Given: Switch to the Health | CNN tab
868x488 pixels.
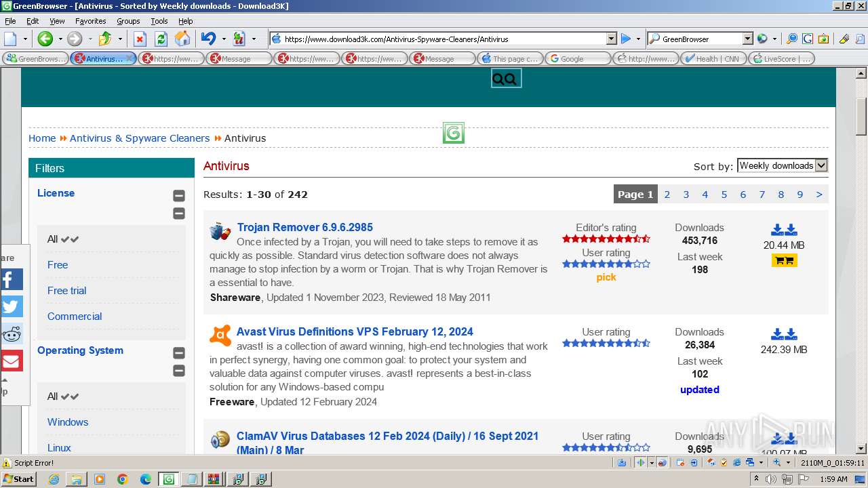Looking at the screenshot, I should click(x=713, y=59).
